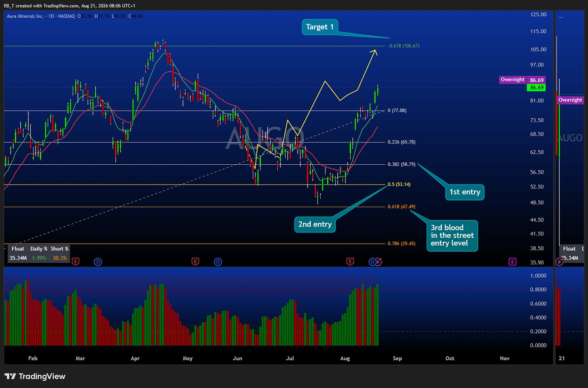
Task: Click the Float header in the right panel
Action: click(x=569, y=249)
